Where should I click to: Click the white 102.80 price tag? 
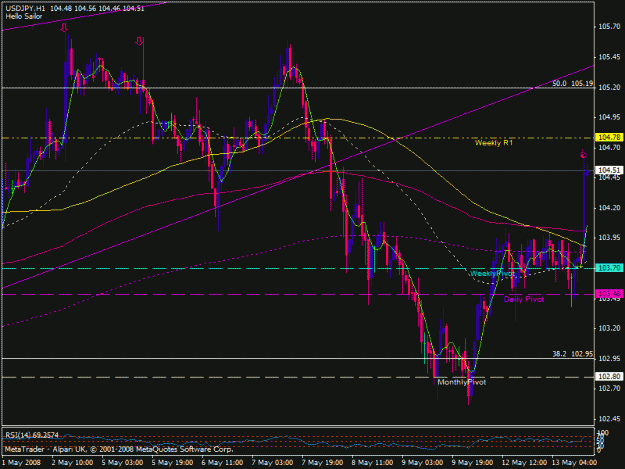pos(609,377)
